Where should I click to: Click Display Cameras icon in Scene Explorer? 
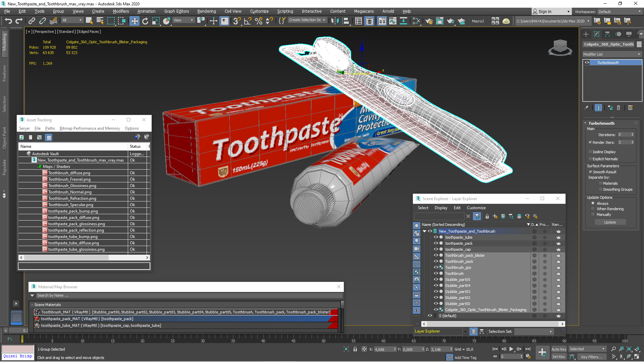pos(417,249)
